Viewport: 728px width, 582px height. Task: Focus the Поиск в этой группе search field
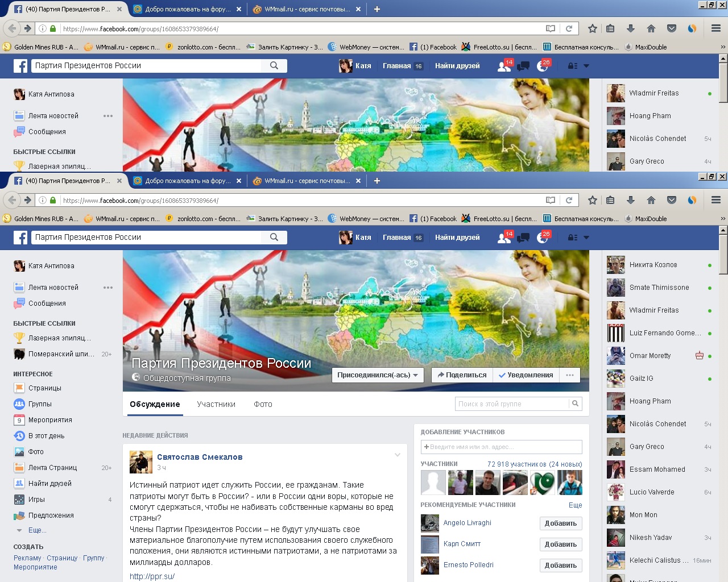tap(512, 404)
